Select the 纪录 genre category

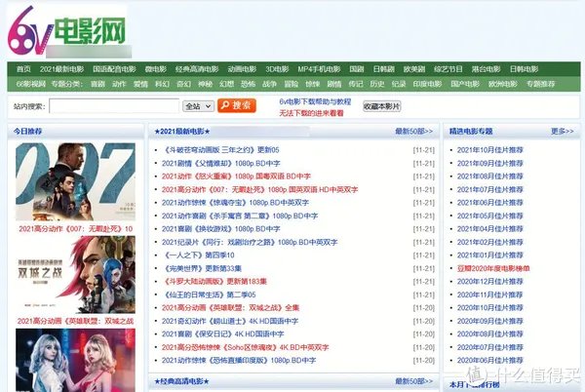point(399,84)
